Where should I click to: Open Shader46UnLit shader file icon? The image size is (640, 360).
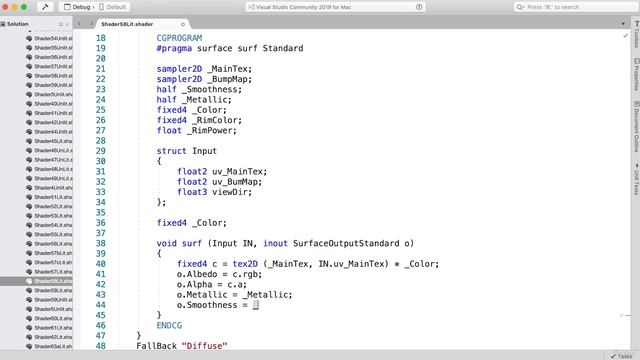tap(29, 150)
